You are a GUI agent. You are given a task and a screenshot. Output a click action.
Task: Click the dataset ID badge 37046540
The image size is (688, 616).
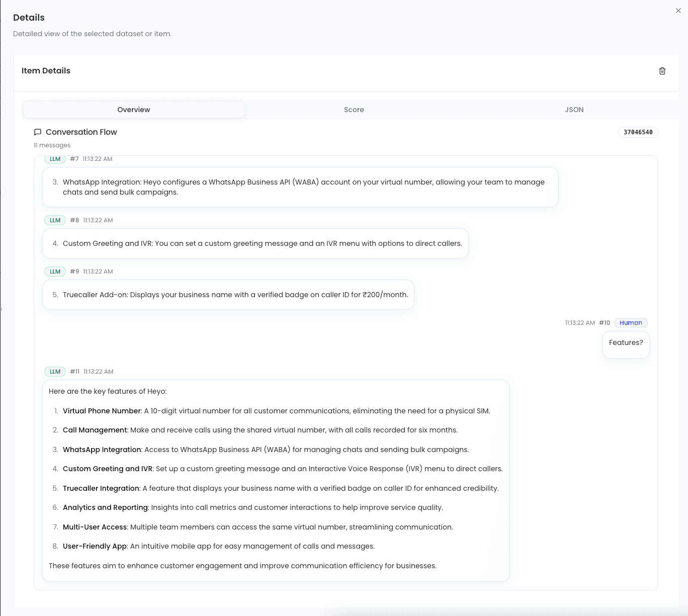[x=638, y=132]
